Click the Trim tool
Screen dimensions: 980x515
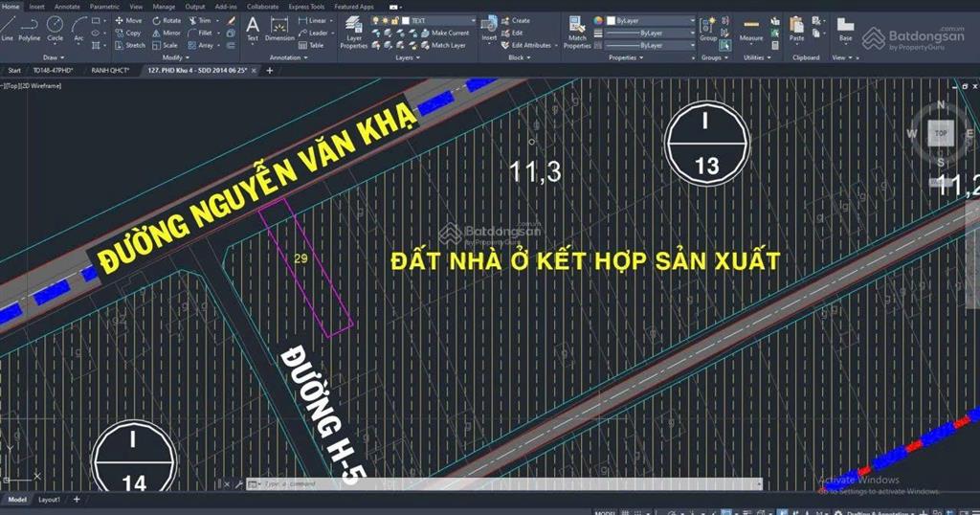coord(200,21)
